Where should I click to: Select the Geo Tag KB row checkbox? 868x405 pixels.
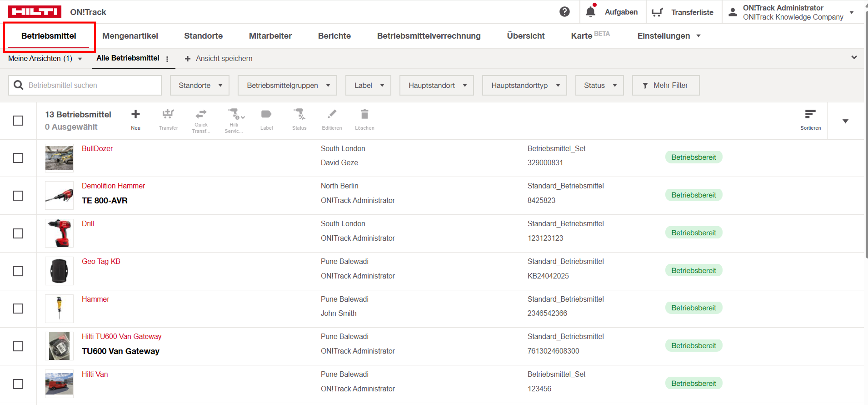point(18,271)
